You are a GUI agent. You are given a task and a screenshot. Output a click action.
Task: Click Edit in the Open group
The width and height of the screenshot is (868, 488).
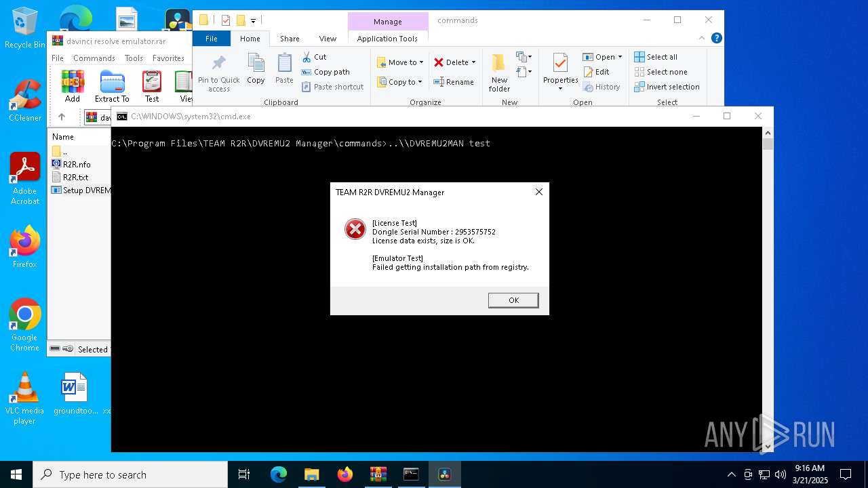click(595, 72)
